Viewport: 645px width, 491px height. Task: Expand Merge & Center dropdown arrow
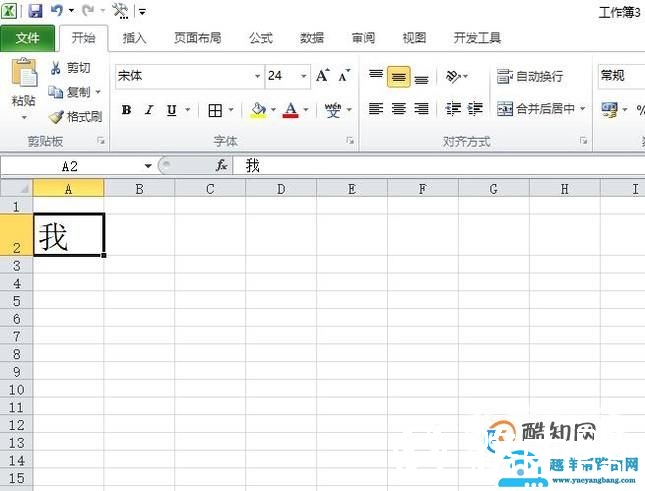click(583, 109)
